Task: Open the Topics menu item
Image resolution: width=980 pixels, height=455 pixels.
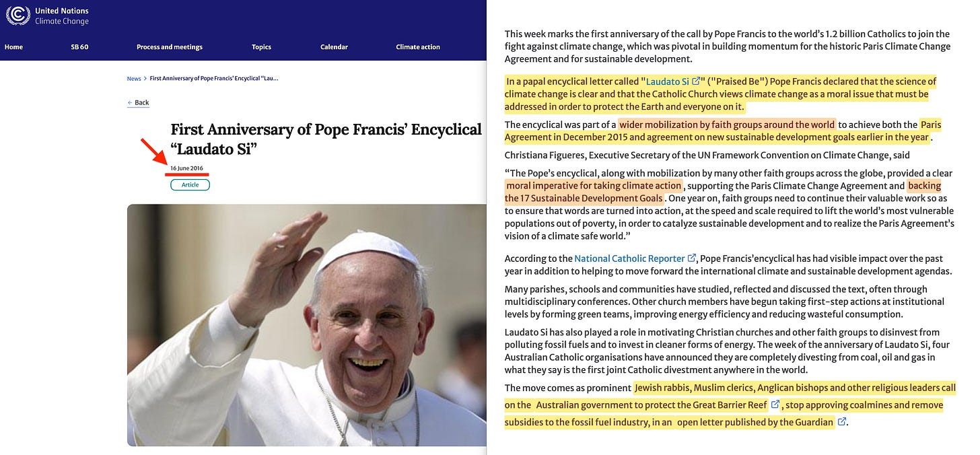Action: click(x=261, y=47)
